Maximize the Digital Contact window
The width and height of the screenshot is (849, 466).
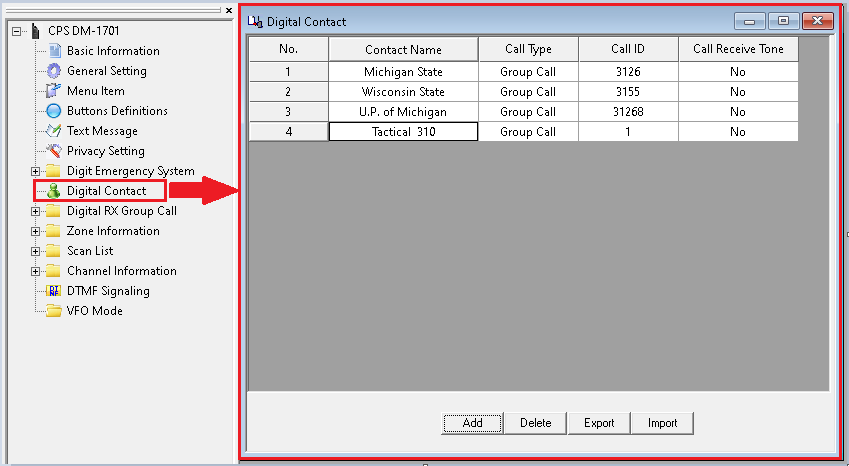click(x=783, y=22)
